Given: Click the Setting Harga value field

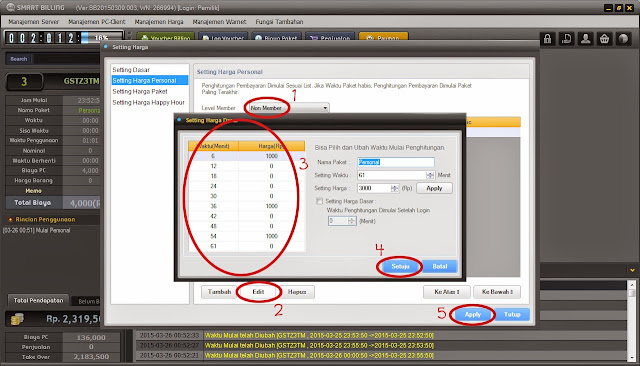Looking at the screenshot, I should coord(374,188).
